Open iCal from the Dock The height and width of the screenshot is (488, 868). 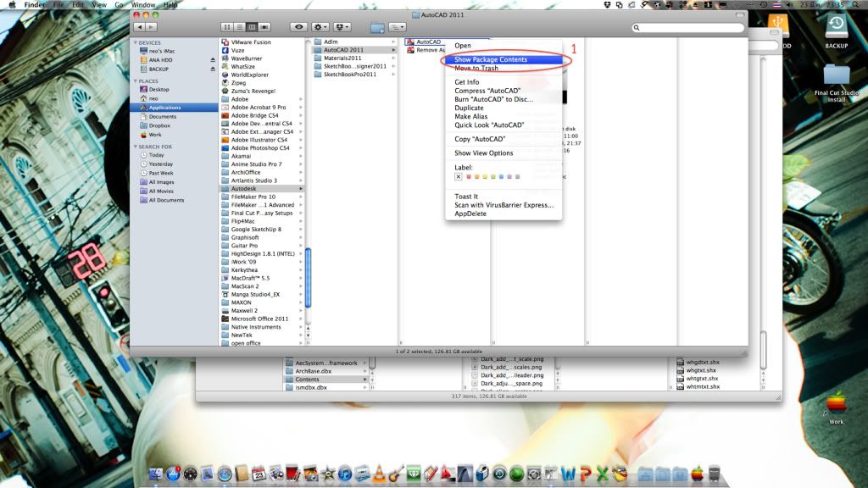(x=259, y=474)
